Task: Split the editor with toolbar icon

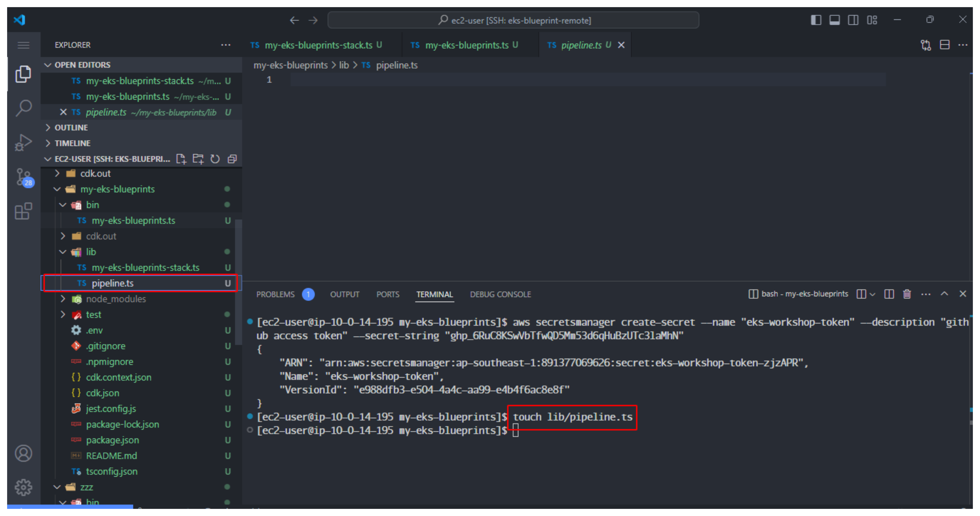Action: [945, 45]
